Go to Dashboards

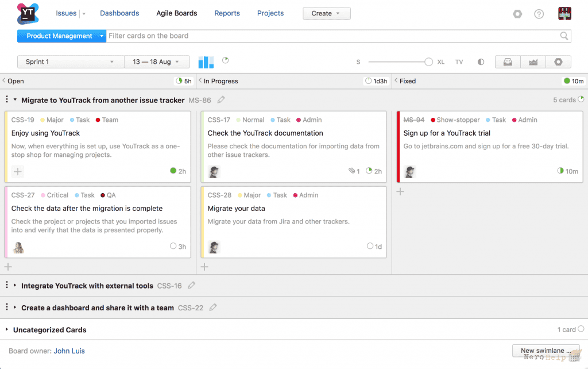[119, 13]
